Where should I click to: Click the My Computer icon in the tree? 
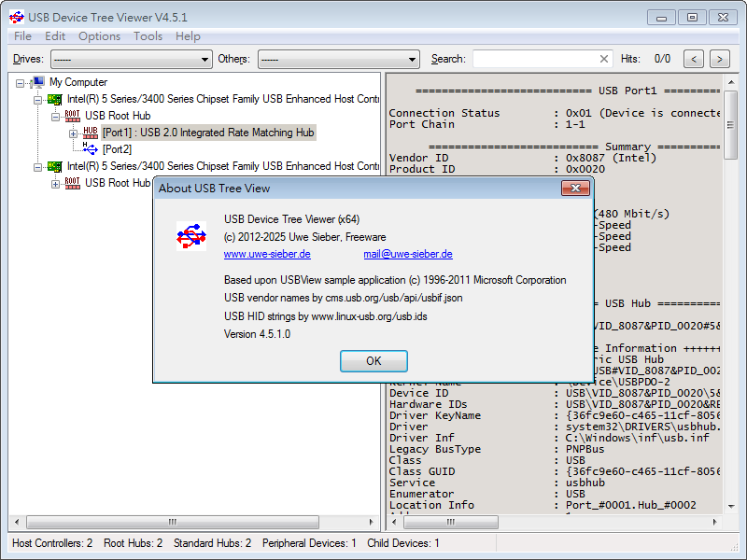[37, 82]
